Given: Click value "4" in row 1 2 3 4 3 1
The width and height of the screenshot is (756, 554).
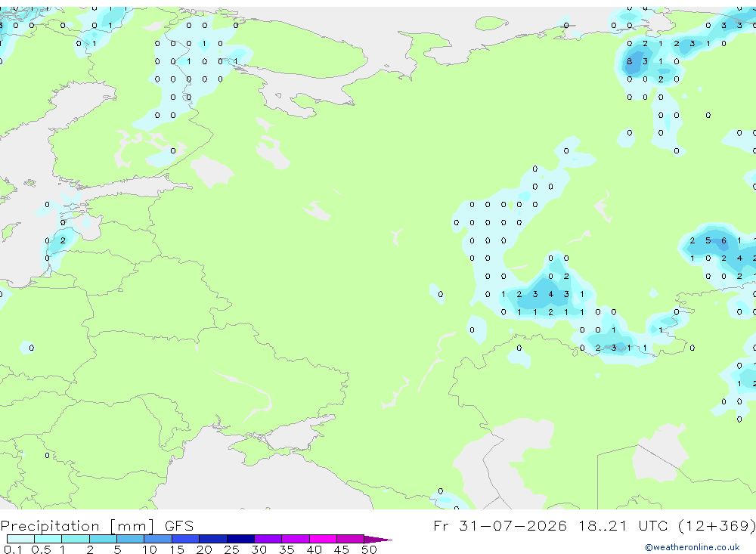Looking at the screenshot, I should 550,294.
